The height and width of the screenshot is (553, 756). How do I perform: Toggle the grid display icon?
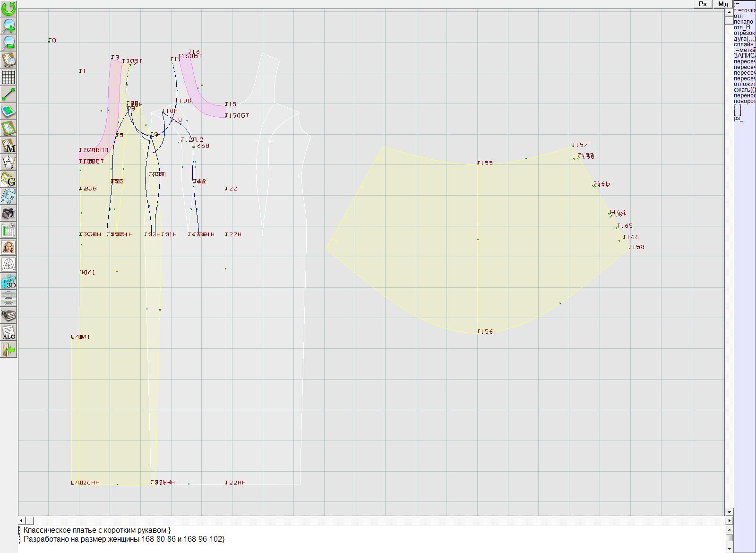click(x=9, y=77)
